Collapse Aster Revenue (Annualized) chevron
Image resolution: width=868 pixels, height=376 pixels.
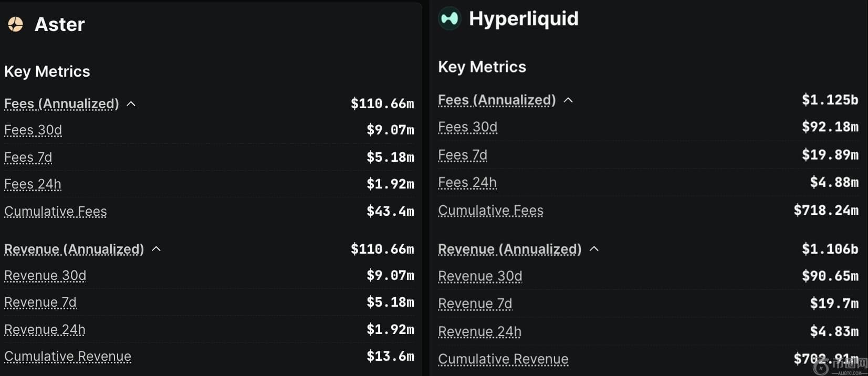156,249
